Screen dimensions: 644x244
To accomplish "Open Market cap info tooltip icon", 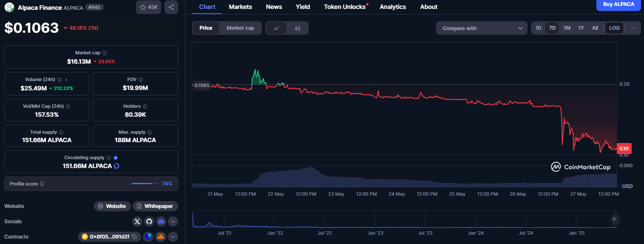I will pyautogui.click(x=105, y=53).
